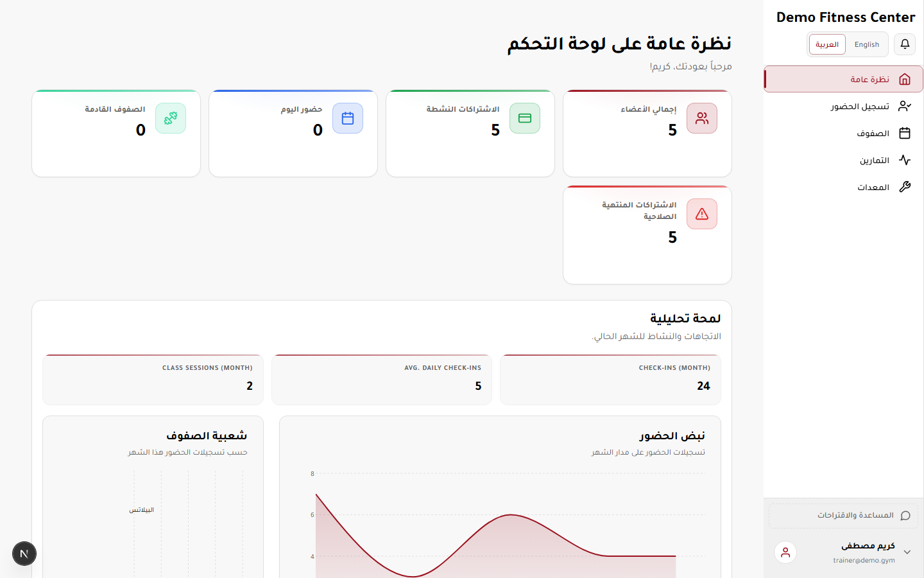
Task: Click the شعبية الصفوف chart title
Action: tap(207, 435)
